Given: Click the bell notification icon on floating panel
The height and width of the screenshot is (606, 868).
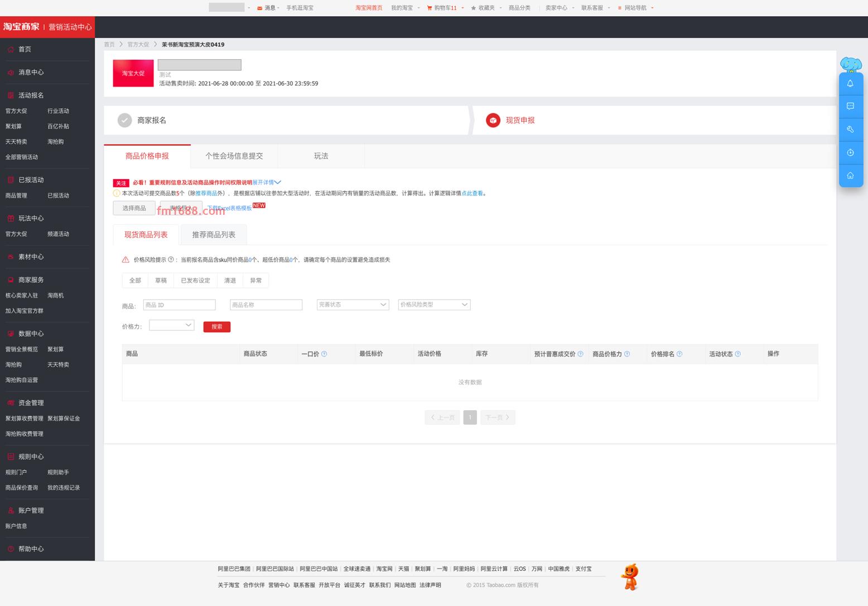Looking at the screenshot, I should (x=850, y=84).
